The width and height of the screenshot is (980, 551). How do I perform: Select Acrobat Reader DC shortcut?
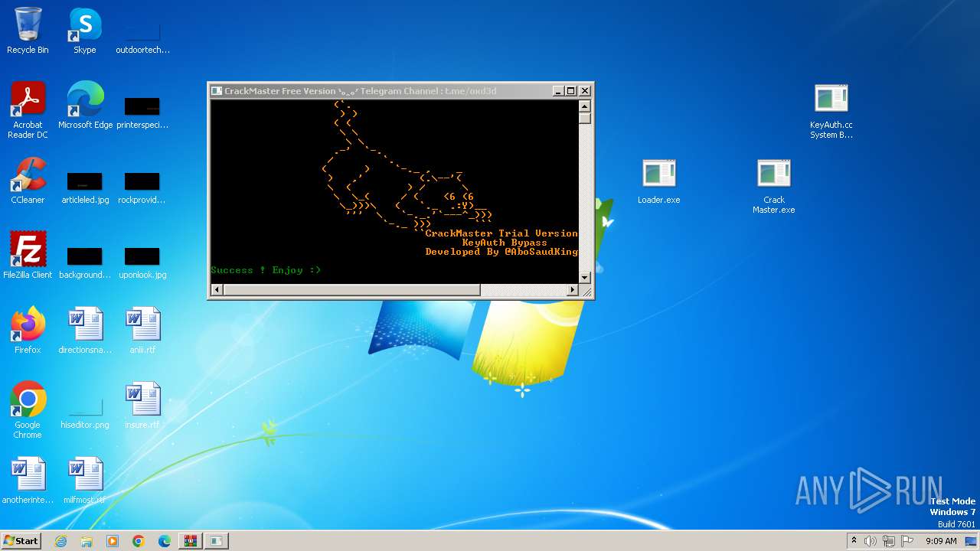coord(28,110)
